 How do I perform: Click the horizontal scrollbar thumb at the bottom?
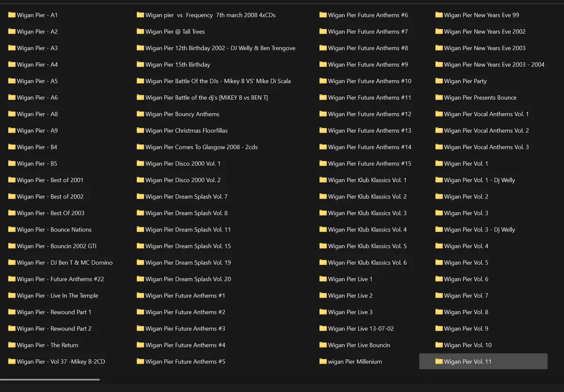[x=50, y=379]
